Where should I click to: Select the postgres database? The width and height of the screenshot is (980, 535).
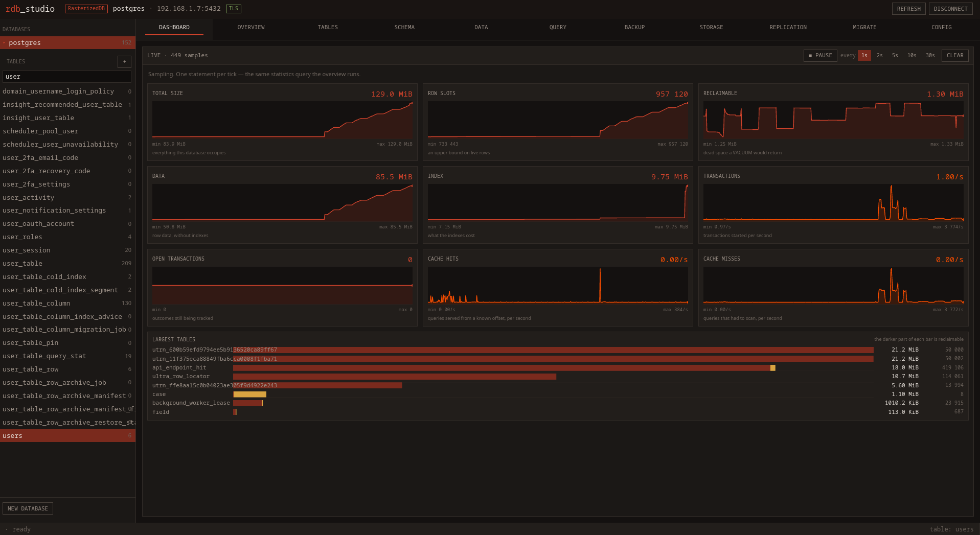pyautogui.click(x=67, y=43)
